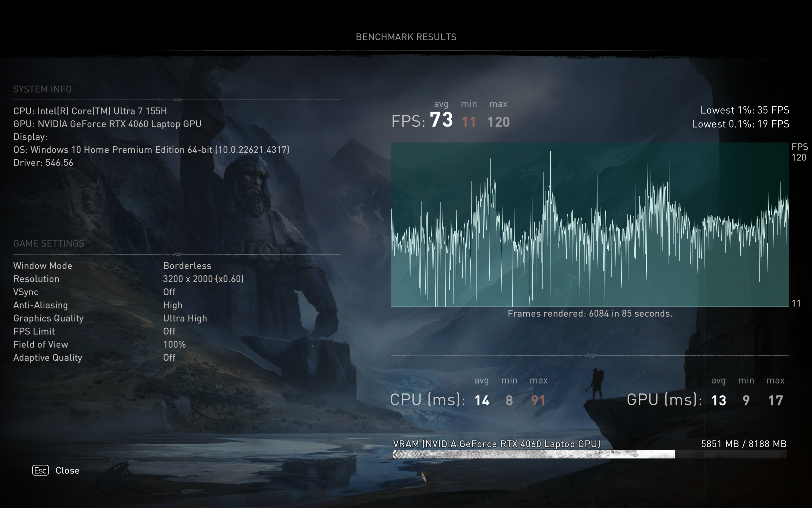The width and height of the screenshot is (812, 508).
Task: Click the Anti-Aliasing label
Action: pyautogui.click(x=41, y=305)
